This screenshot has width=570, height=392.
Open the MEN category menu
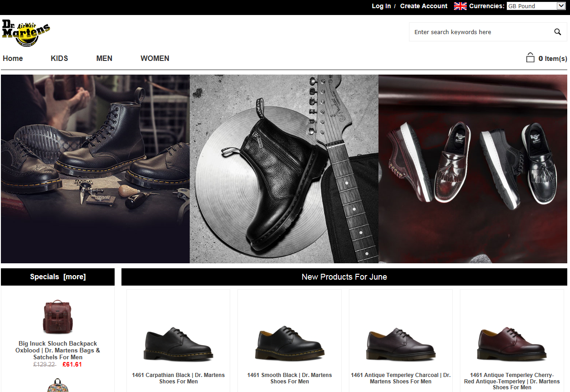[x=104, y=58]
